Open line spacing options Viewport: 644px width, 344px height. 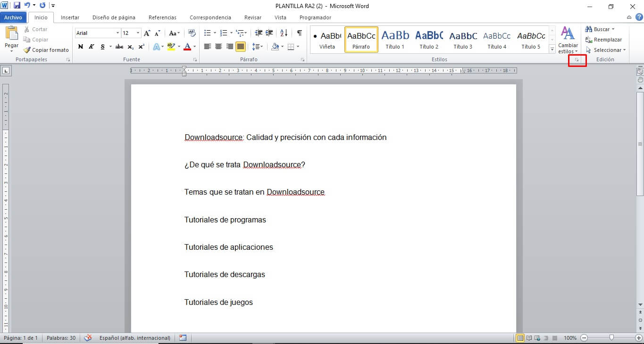(x=257, y=47)
